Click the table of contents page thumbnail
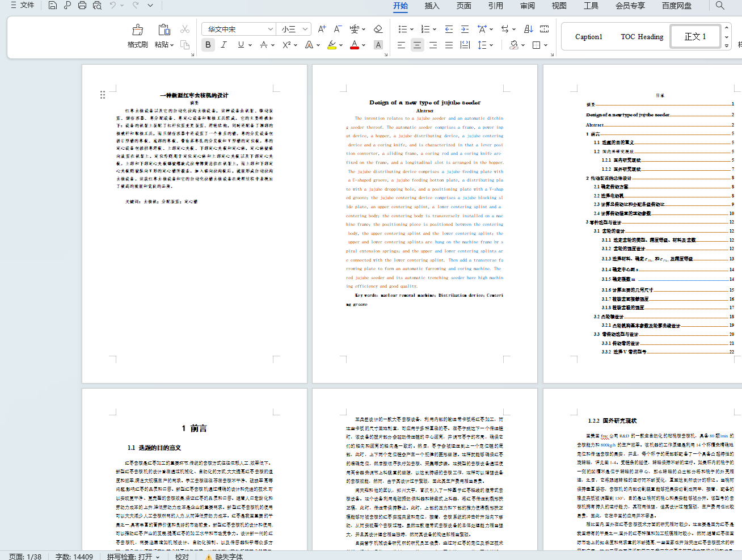The image size is (742, 560). tap(643, 224)
